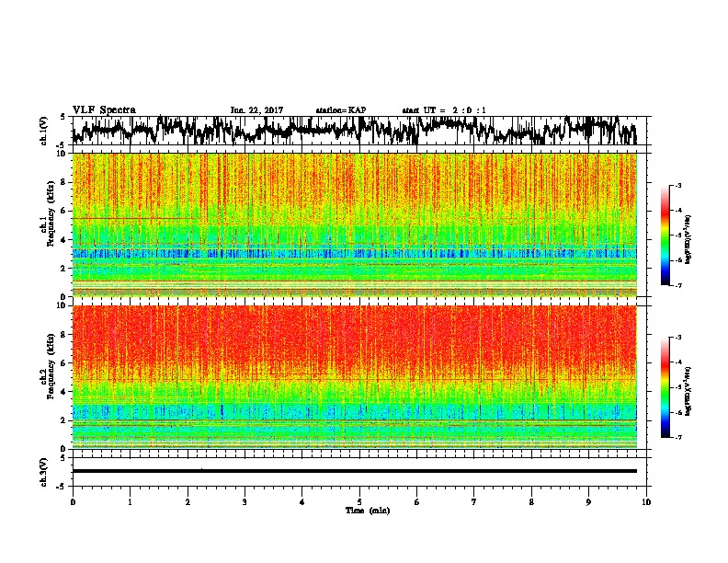The width and height of the screenshot is (728, 563).
Task: Click the ch.1 spectrogram color scale bar
Action: click(x=665, y=236)
